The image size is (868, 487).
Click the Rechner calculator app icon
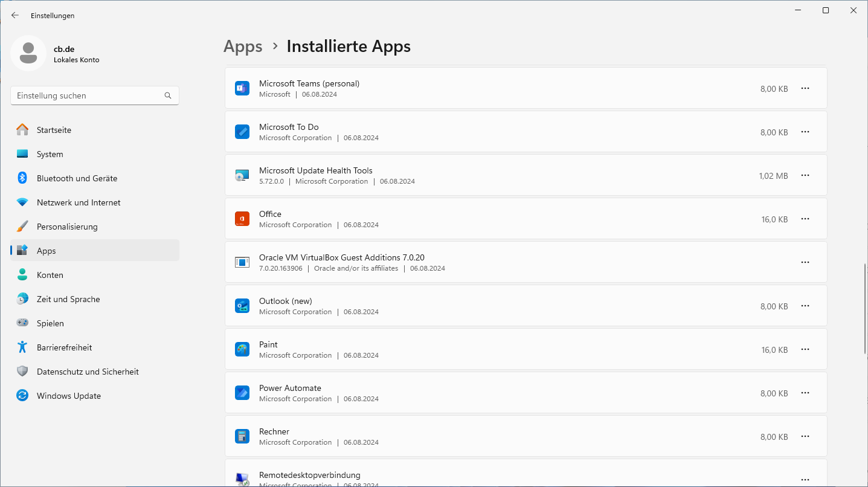point(242,436)
